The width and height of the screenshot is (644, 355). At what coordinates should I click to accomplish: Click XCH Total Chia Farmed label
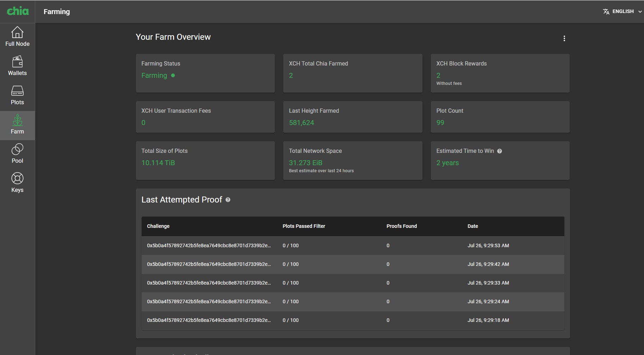pos(318,63)
